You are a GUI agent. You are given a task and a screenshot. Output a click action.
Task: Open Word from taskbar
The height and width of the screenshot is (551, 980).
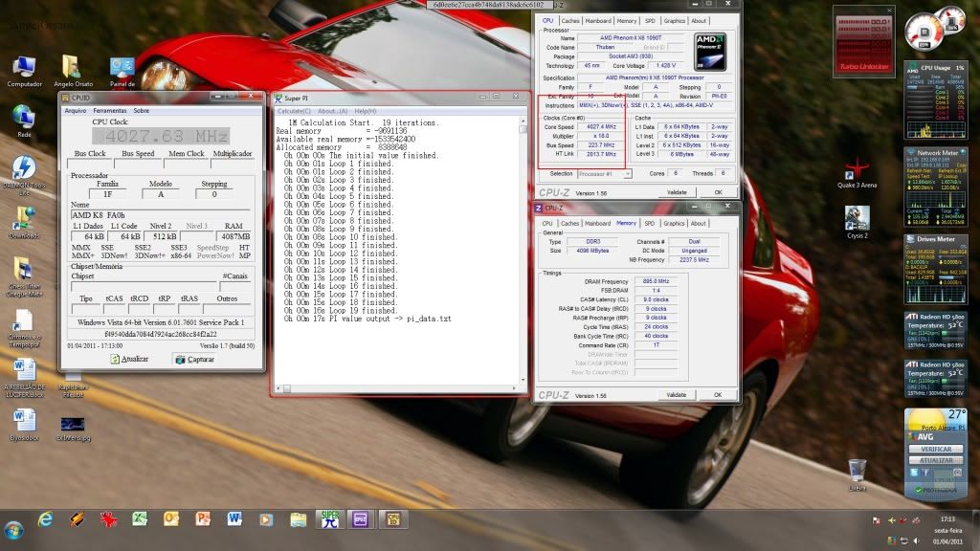click(234, 519)
